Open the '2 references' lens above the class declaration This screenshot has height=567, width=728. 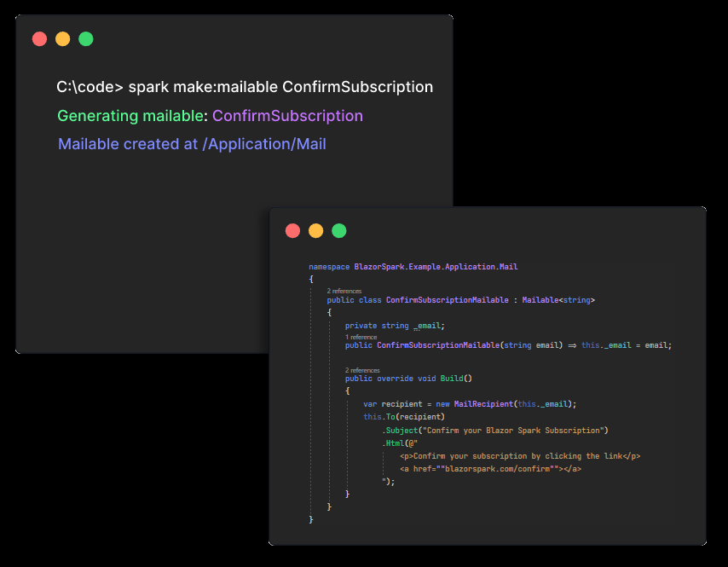[344, 291]
